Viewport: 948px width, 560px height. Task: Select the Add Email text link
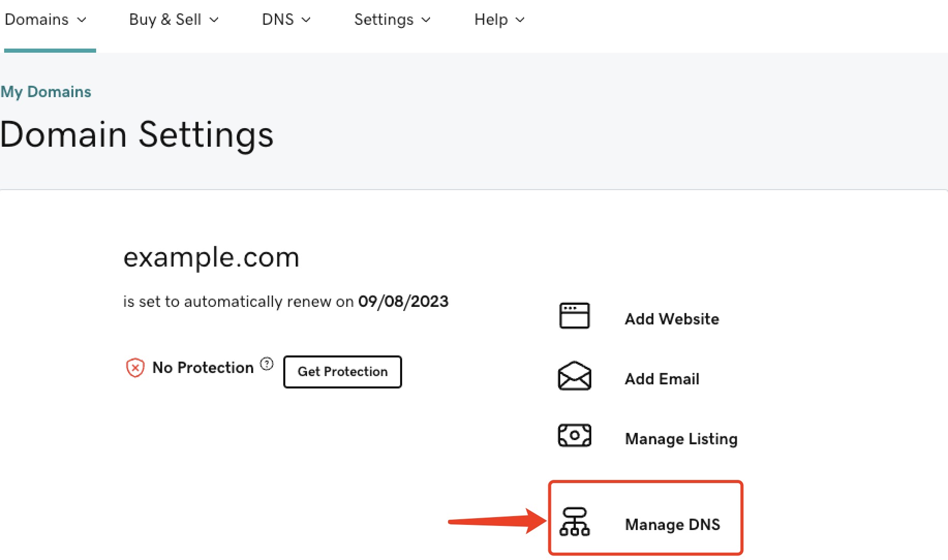(x=662, y=379)
